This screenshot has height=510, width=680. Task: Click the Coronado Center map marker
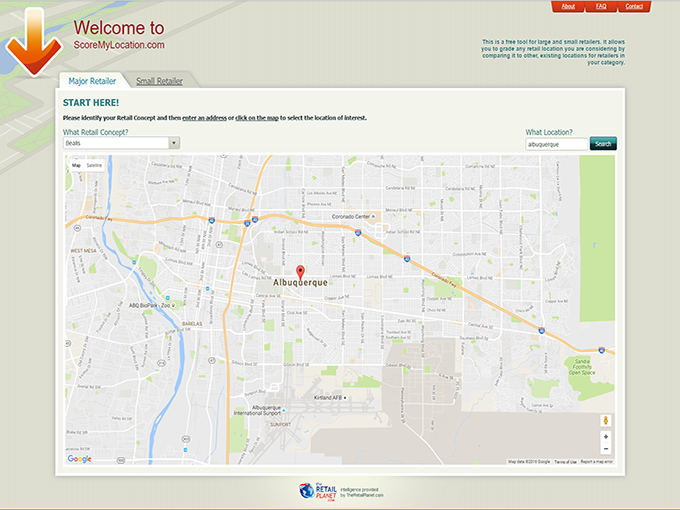pyautogui.click(x=373, y=216)
